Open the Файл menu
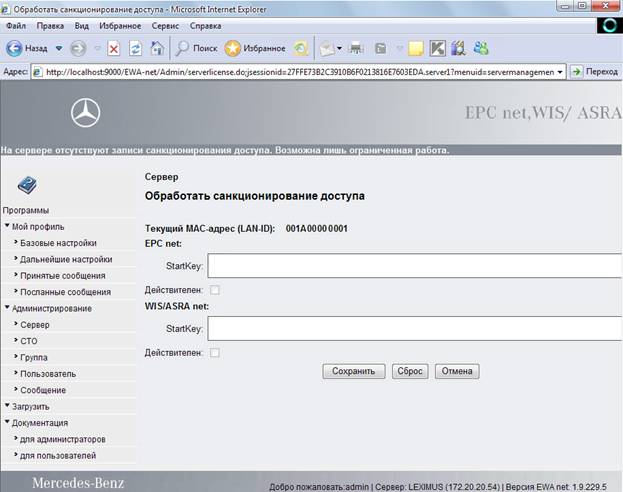 click(16, 26)
